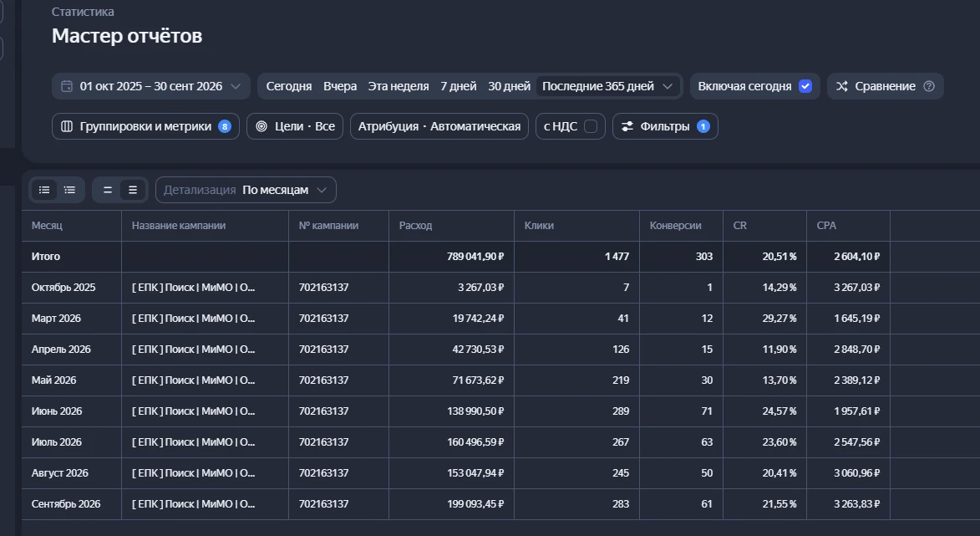Open the date range 01 окт 2025 – 30 сент 2026
The height and width of the screenshot is (536, 980).
point(151,86)
